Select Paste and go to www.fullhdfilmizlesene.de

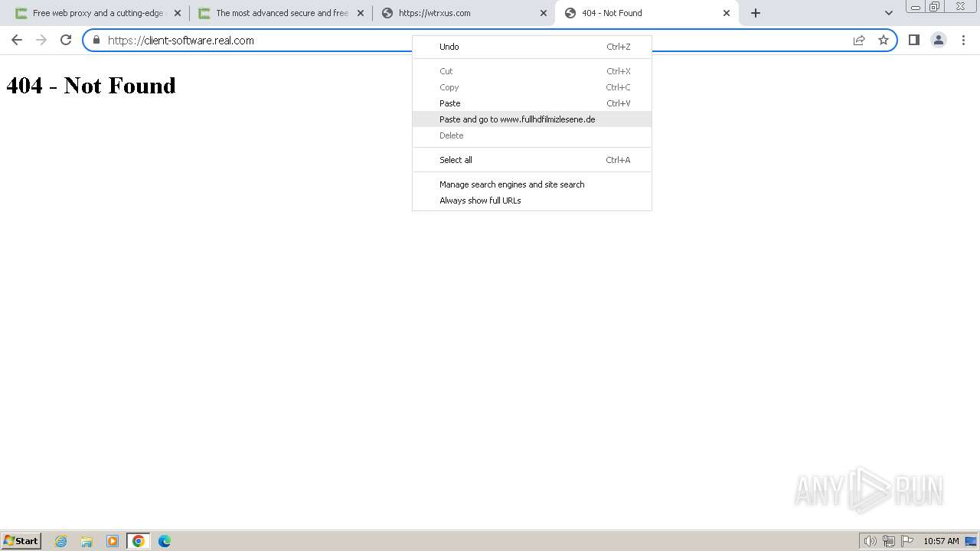click(532, 119)
